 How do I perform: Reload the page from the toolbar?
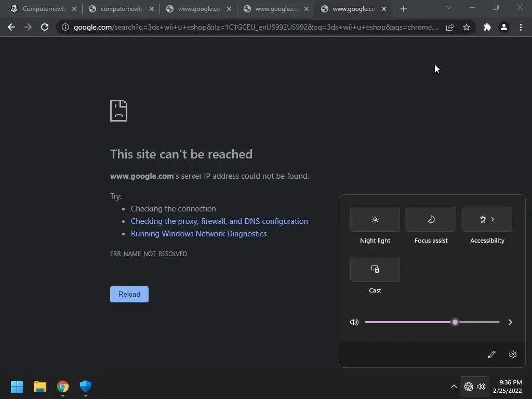click(45, 27)
